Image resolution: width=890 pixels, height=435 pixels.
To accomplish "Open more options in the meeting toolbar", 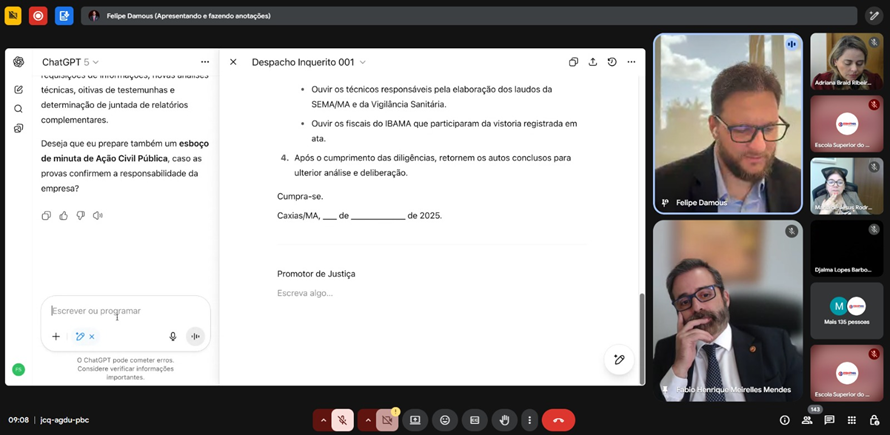I will [530, 420].
